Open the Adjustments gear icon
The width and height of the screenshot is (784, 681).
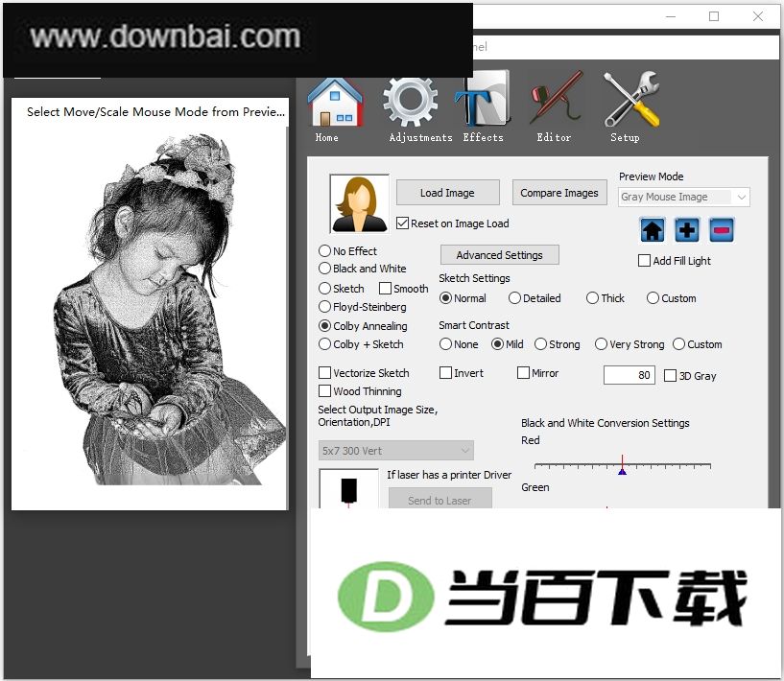(411, 101)
